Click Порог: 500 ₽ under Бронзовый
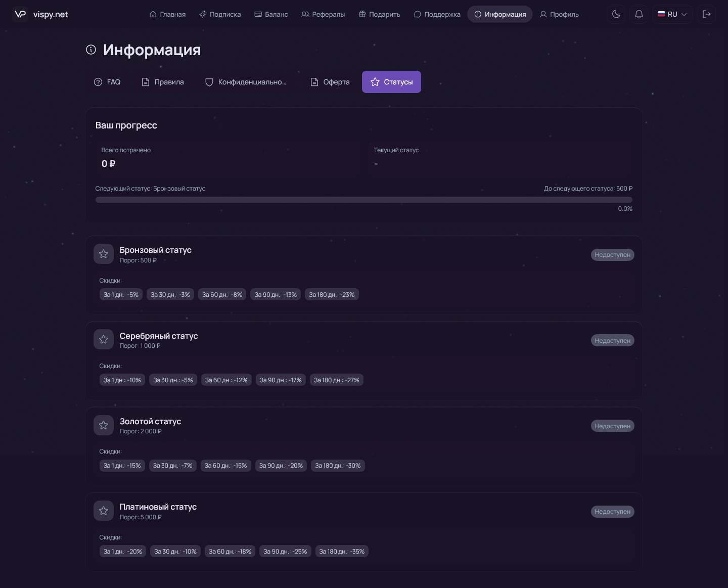The image size is (728, 588). coord(138,260)
